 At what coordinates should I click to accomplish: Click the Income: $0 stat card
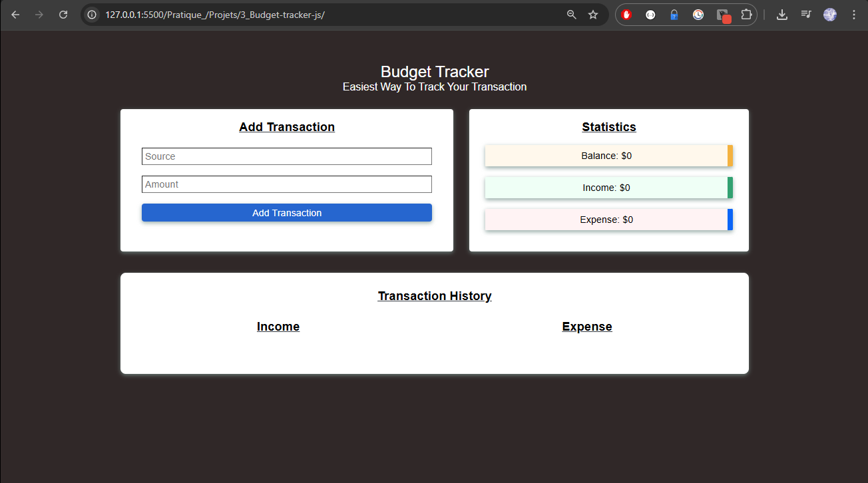point(609,188)
